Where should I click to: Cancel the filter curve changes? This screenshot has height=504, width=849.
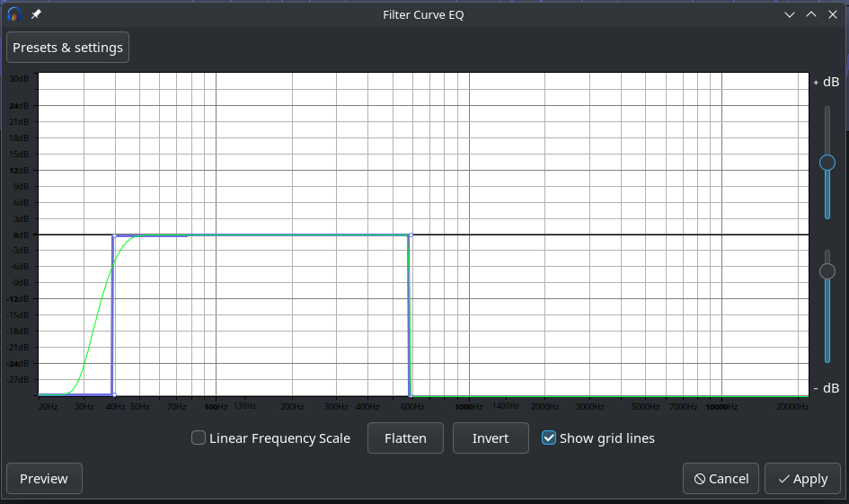click(x=721, y=479)
